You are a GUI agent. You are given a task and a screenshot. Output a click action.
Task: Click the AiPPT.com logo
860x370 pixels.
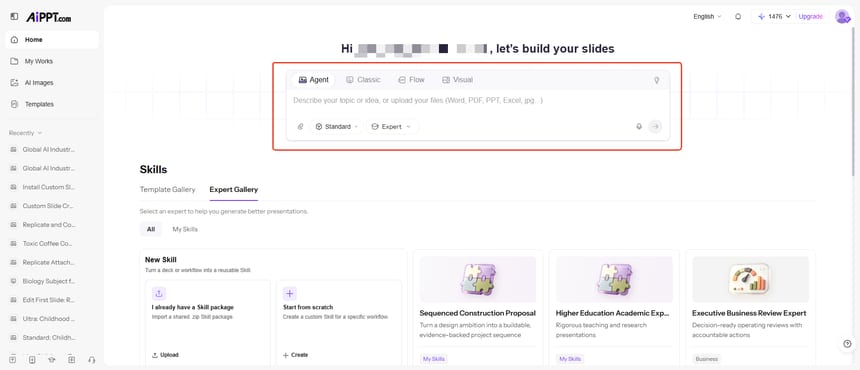tap(48, 18)
